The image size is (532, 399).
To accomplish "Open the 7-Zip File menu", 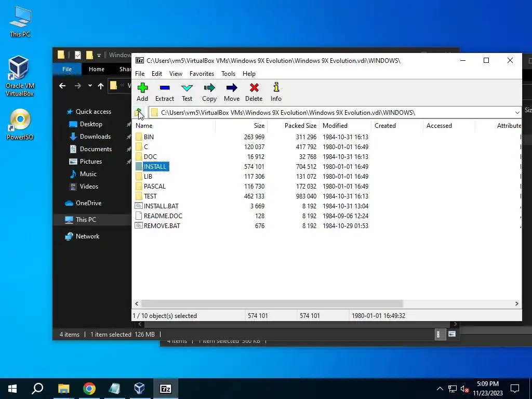I will 140,74.
